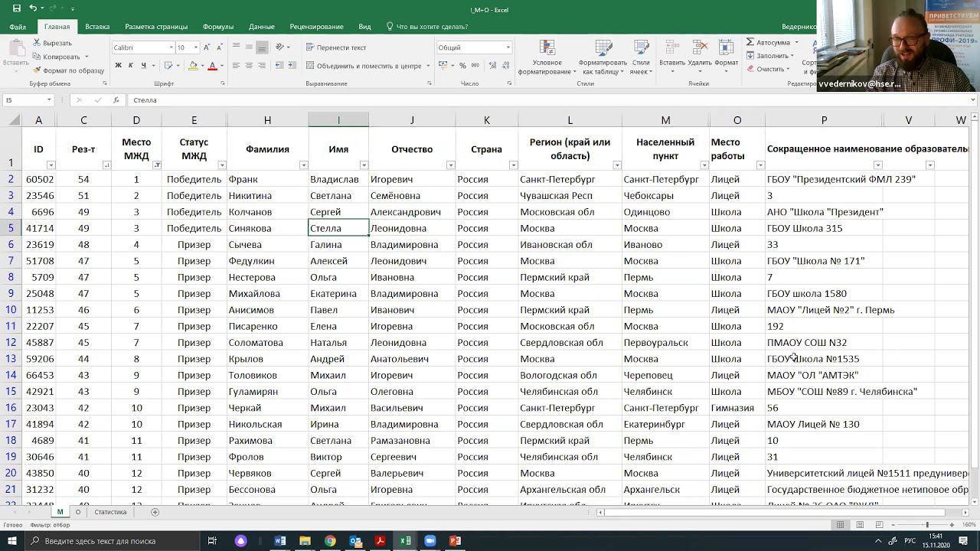Image resolution: width=980 pixels, height=551 pixels.
Task: Align text right
Action: point(262,66)
